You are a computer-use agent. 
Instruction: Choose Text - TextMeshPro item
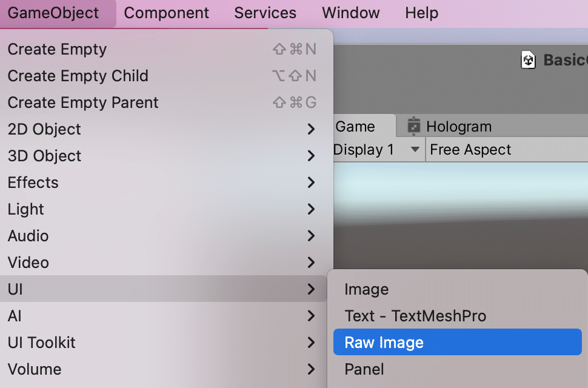click(415, 316)
